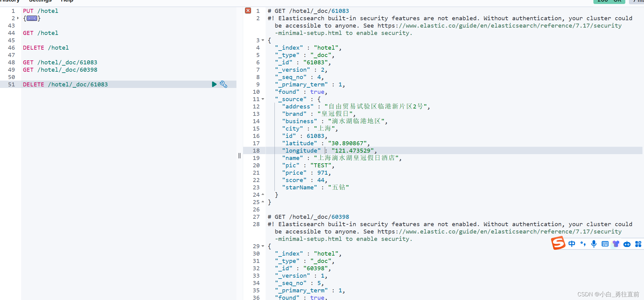This screenshot has height=300, width=644.
Task: Place cursor on GET /hotel/_doc/60398 request
Action: (60, 70)
